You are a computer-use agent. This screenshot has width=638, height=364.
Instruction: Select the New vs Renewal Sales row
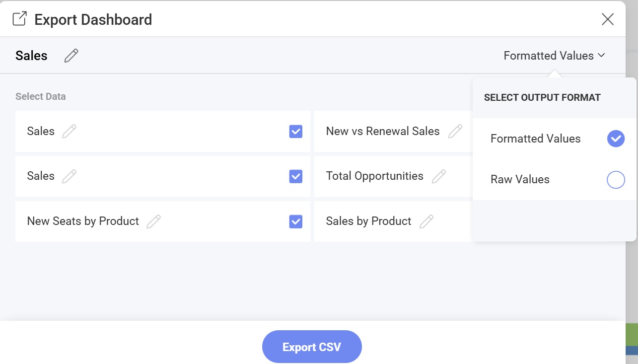(382, 132)
